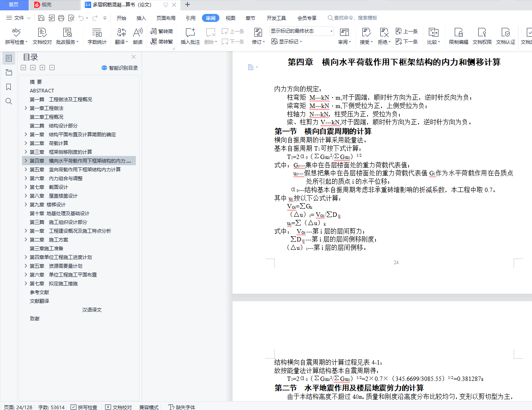
Task: Open the chapter navigation sidebar icon
Action: [9, 73]
